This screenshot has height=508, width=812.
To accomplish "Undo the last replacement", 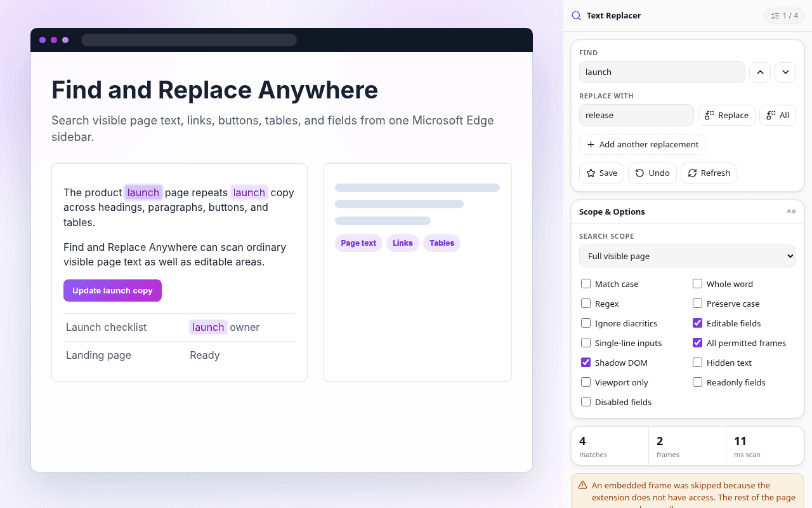I will point(653,173).
